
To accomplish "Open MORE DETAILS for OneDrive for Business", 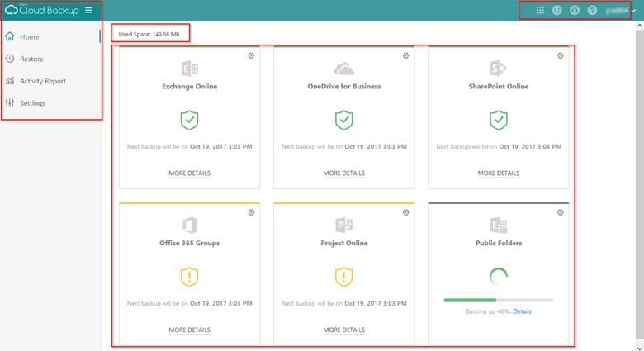I will point(343,173).
